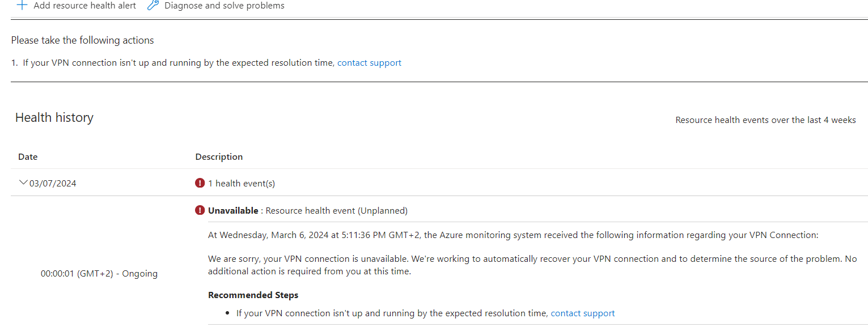This screenshot has height=327, width=868.
Task: Click the Health history heading
Action: pos(54,118)
